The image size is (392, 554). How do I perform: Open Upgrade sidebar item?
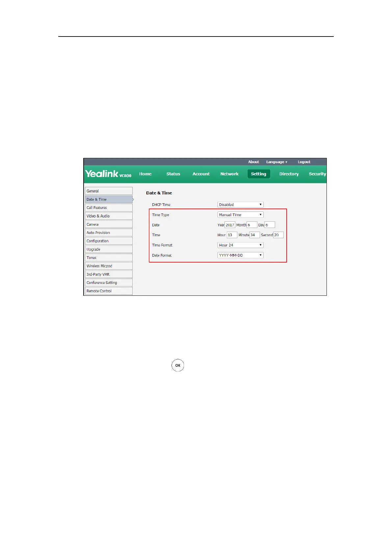tap(109, 249)
